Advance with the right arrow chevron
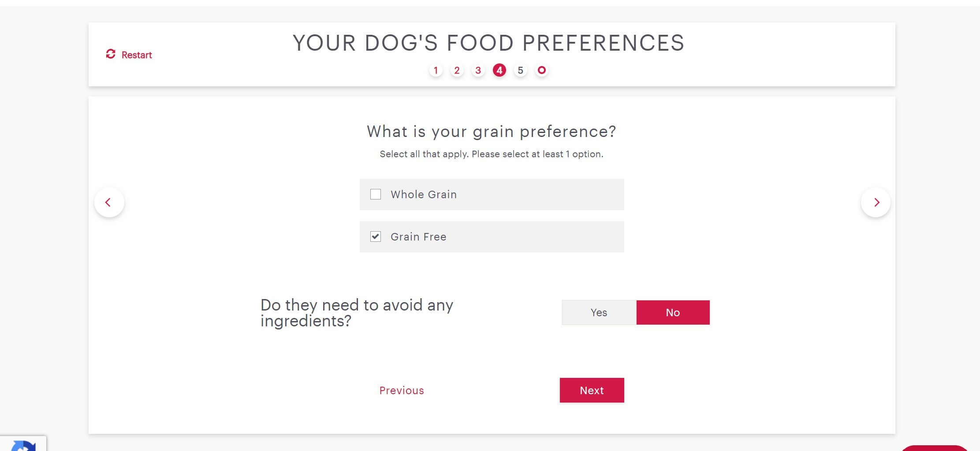This screenshot has width=980, height=451. tap(876, 202)
